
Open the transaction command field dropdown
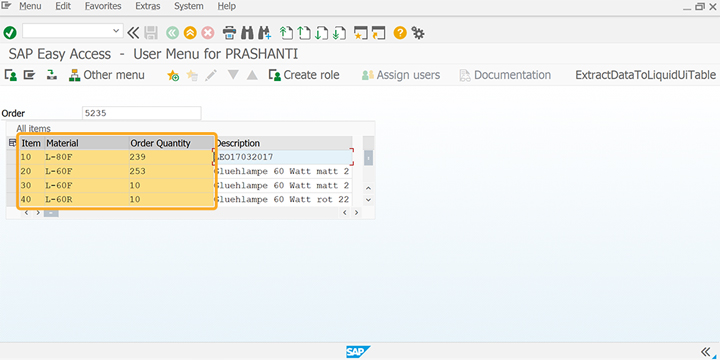(115, 31)
